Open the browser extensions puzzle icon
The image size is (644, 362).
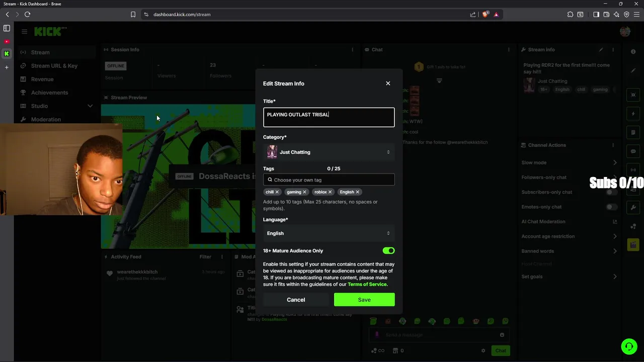pos(570,15)
